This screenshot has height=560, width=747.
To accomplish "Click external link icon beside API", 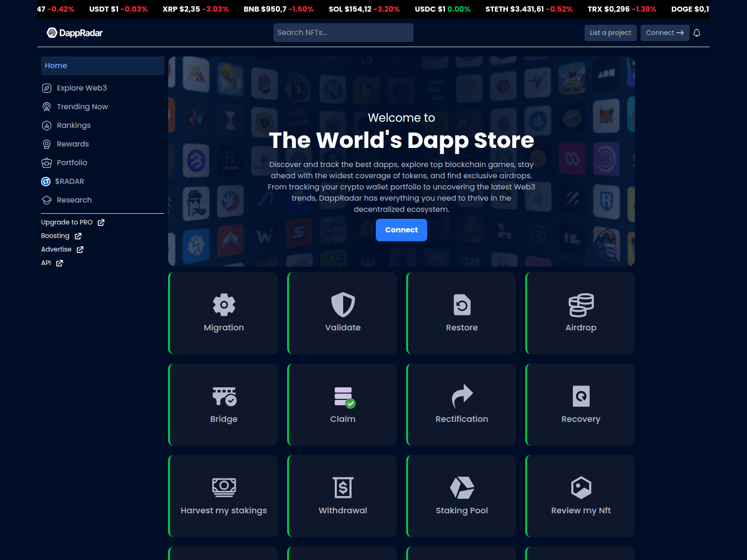I will [x=59, y=263].
